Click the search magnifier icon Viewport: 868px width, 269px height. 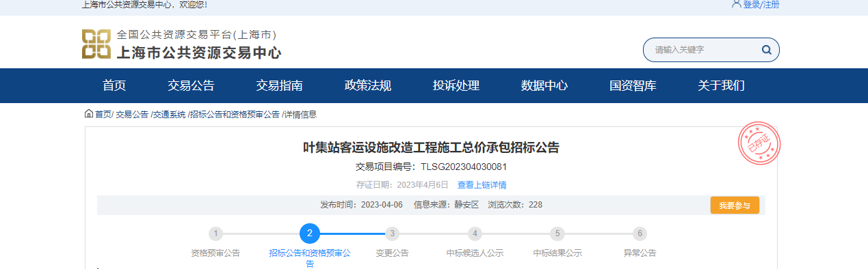coord(767,50)
